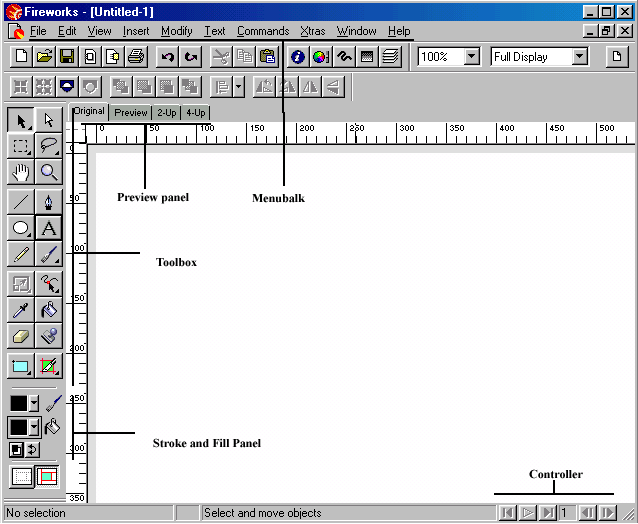Open the zoom percentage dropdown arrow
The height and width of the screenshot is (524, 638).
tap(472, 57)
